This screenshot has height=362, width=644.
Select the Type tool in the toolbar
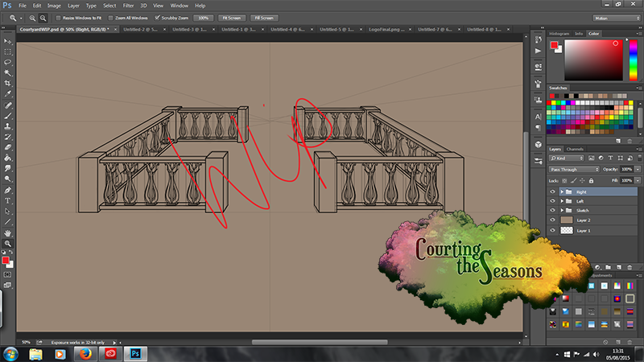tap(8, 200)
